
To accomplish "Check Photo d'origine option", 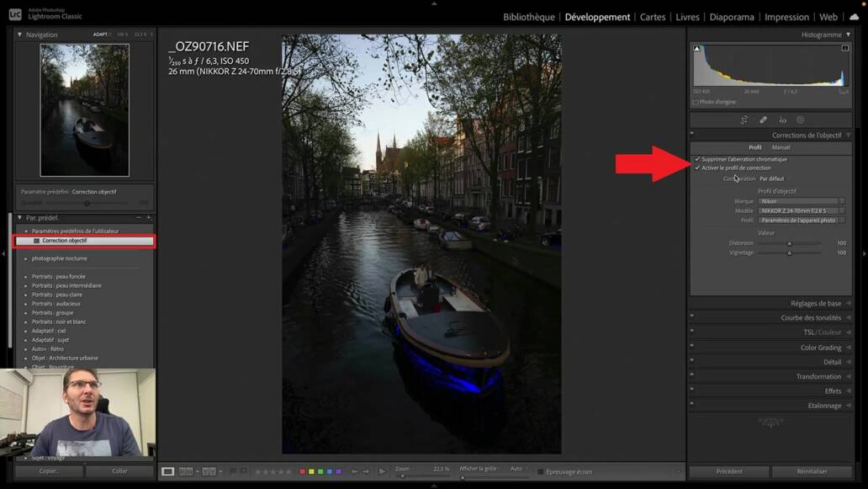I will (696, 103).
